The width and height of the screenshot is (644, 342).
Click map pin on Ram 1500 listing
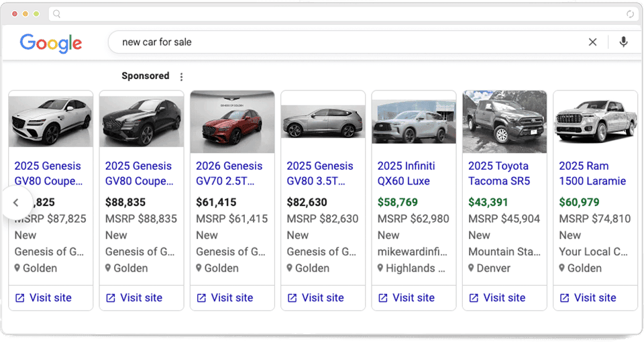click(x=562, y=268)
